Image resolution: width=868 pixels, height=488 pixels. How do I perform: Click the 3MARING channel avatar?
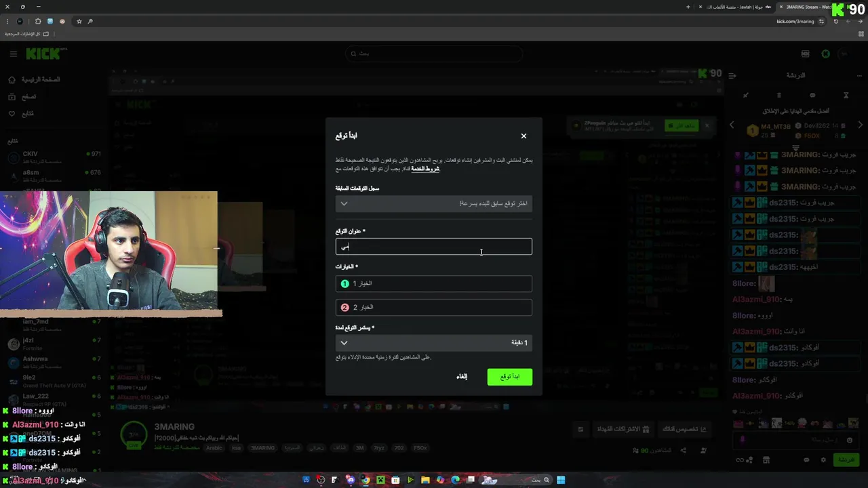[134, 434]
